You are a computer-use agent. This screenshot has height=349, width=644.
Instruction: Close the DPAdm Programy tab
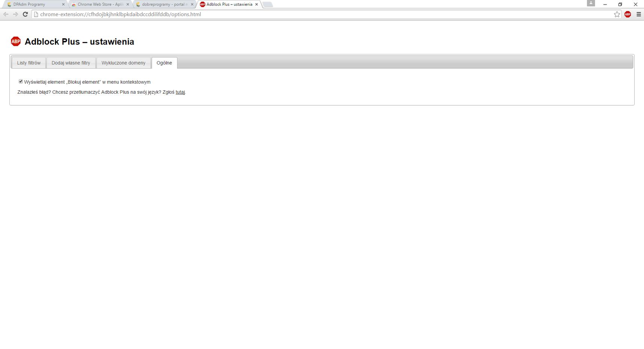pos(63,4)
